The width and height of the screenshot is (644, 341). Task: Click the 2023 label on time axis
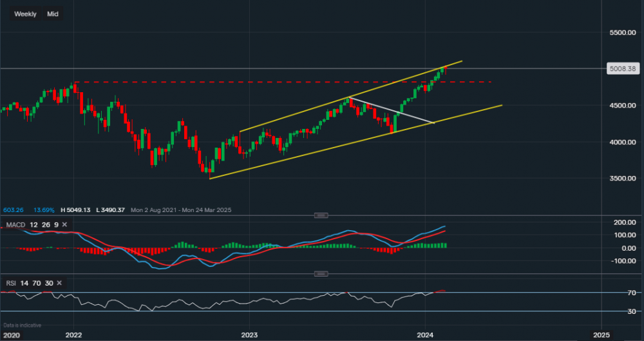249,335
